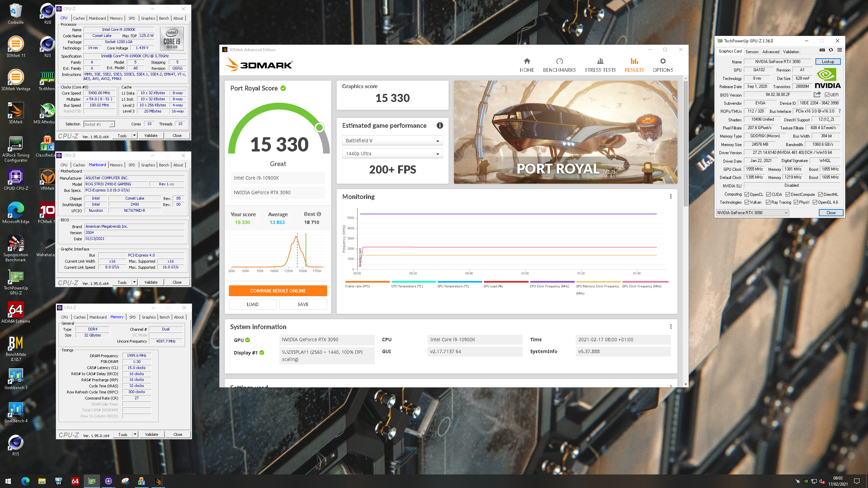Toggle the CUDA checkbox in GPU-Z
868x488 pixels.
point(768,195)
